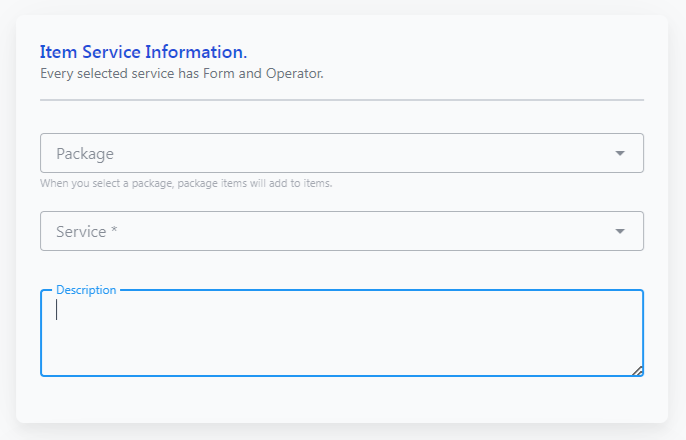Click the caret icon in Package box
Screen dimensions: 686x440
(x=620, y=153)
